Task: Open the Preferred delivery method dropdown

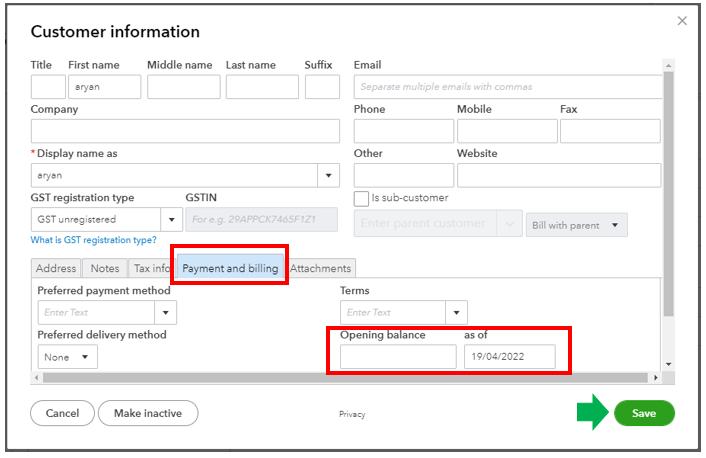Action: [68, 356]
